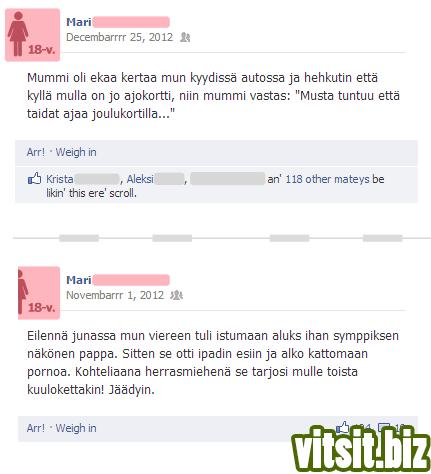Click Weigh in under the first post
Screen dimensions: 431x474
76,152
